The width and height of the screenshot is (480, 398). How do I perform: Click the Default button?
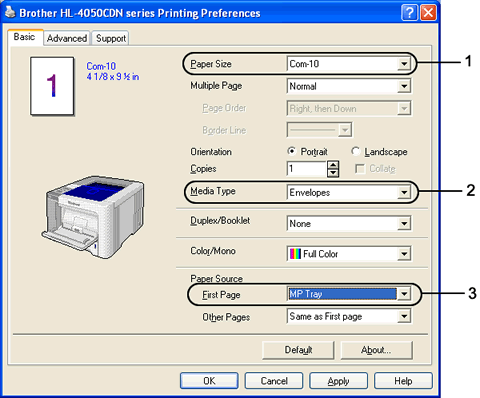pyautogui.click(x=298, y=350)
